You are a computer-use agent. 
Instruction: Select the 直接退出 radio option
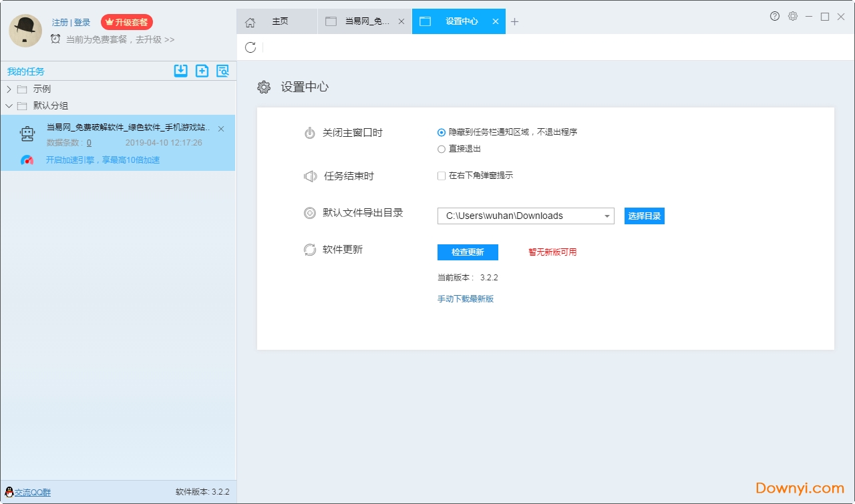[x=441, y=149]
